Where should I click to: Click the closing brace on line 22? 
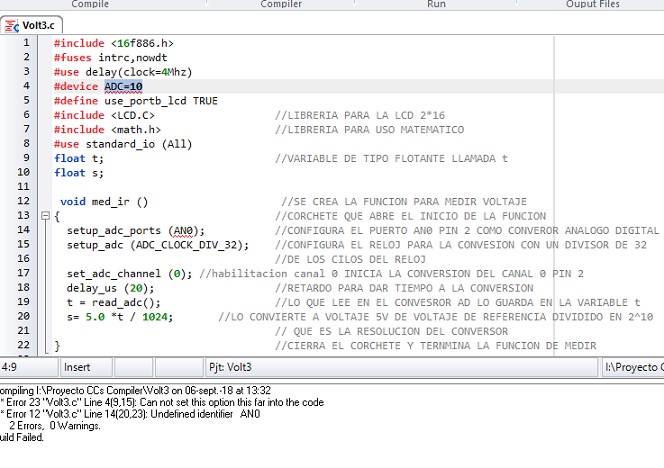(x=57, y=346)
